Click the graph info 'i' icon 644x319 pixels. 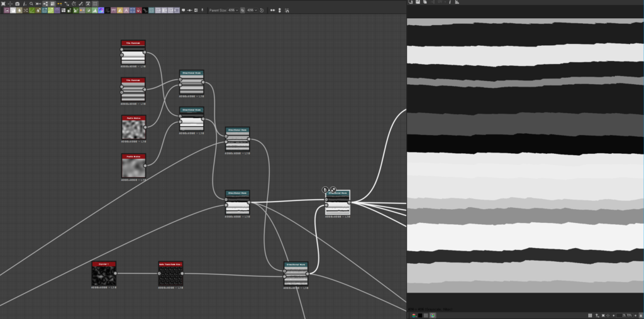[x=24, y=3]
